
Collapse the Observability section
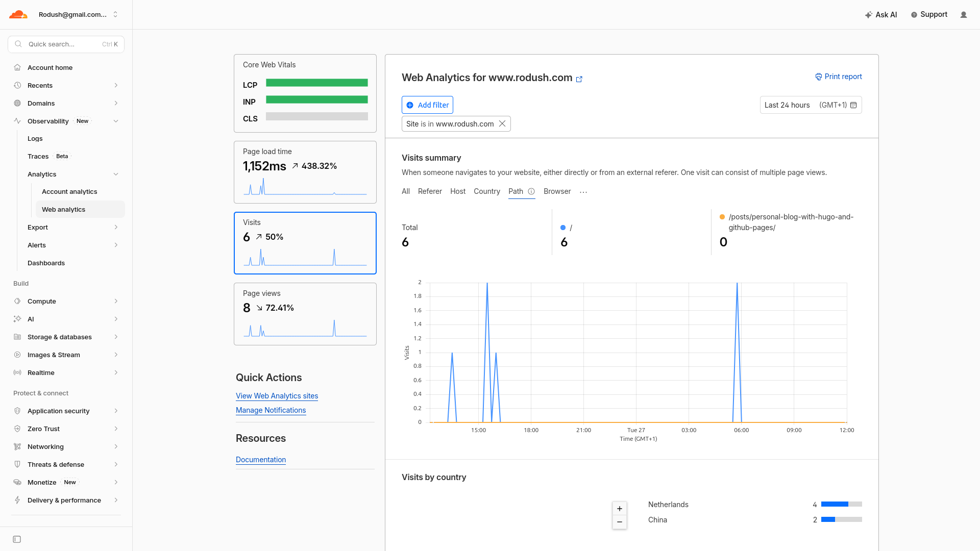[x=116, y=121]
